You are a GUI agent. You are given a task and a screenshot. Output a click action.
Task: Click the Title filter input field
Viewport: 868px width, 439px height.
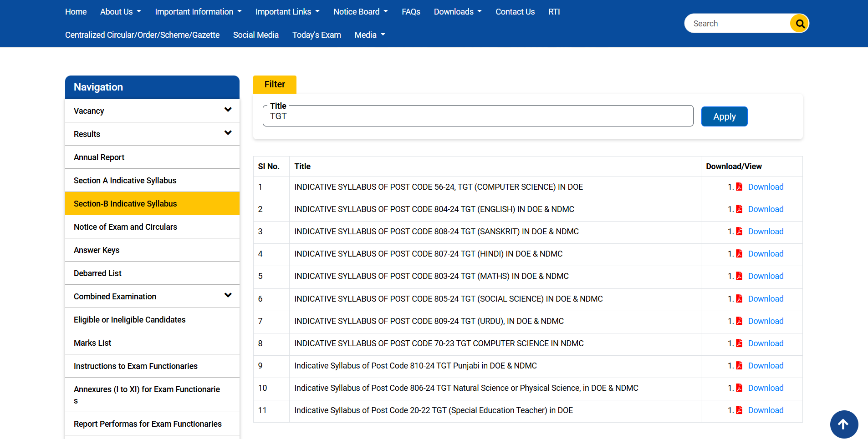pos(478,116)
